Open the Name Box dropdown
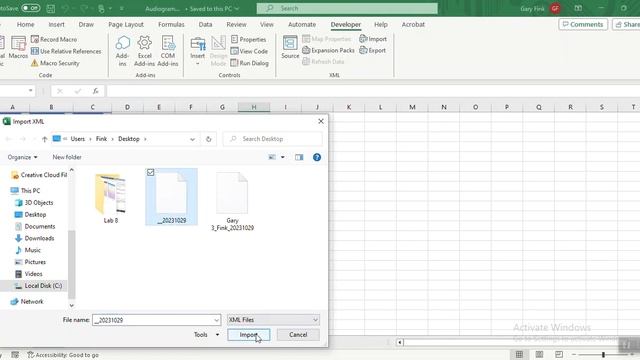Screen dimensions: 640x360 31,90
